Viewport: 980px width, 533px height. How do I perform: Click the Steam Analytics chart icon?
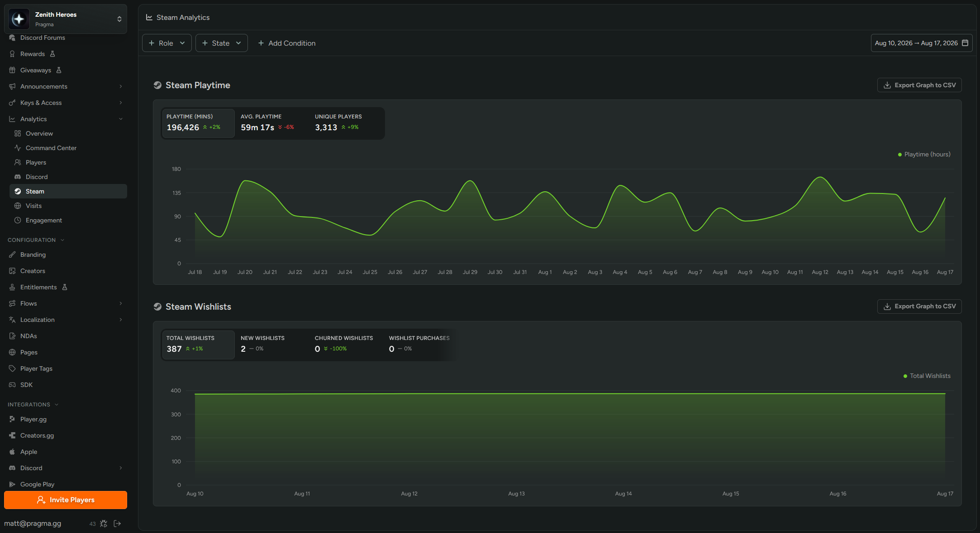(149, 17)
